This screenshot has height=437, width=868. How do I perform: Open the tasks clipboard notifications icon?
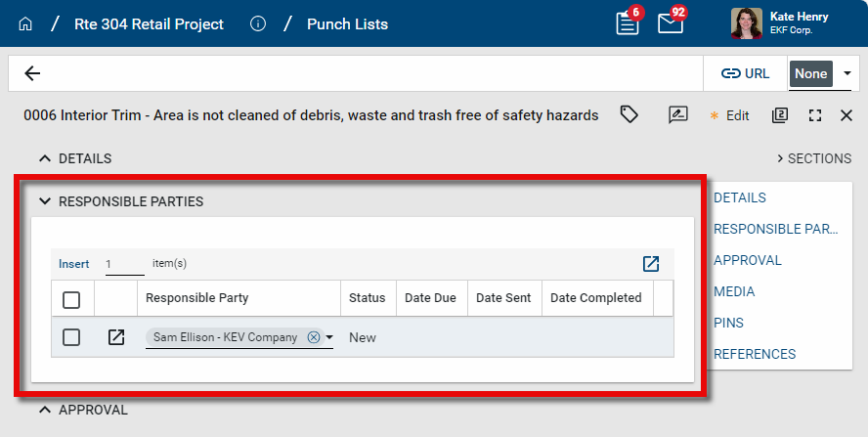pos(628,23)
